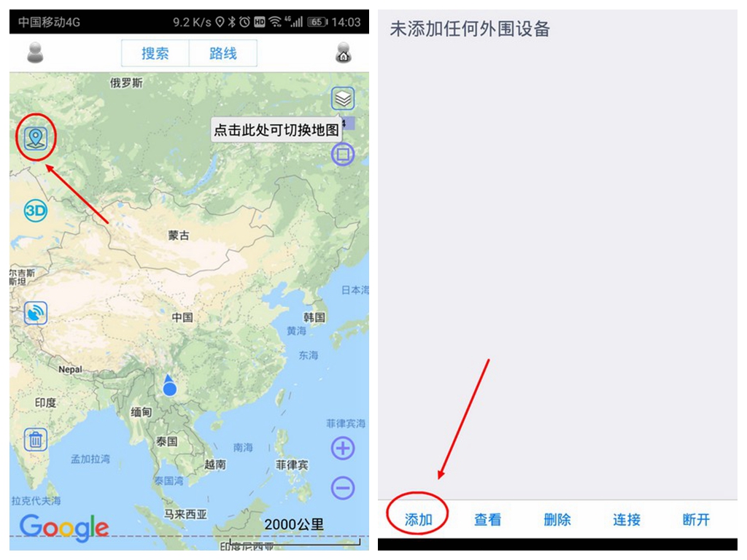This screenshot has width=747, height=560.
Task: Tap the home person icon
Action: point(344,52)
